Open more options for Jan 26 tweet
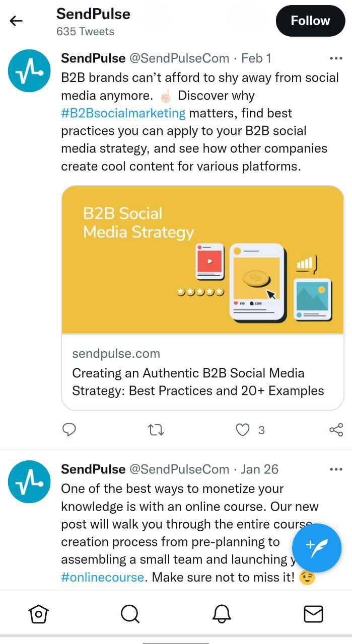 click(x=335, y=469)
